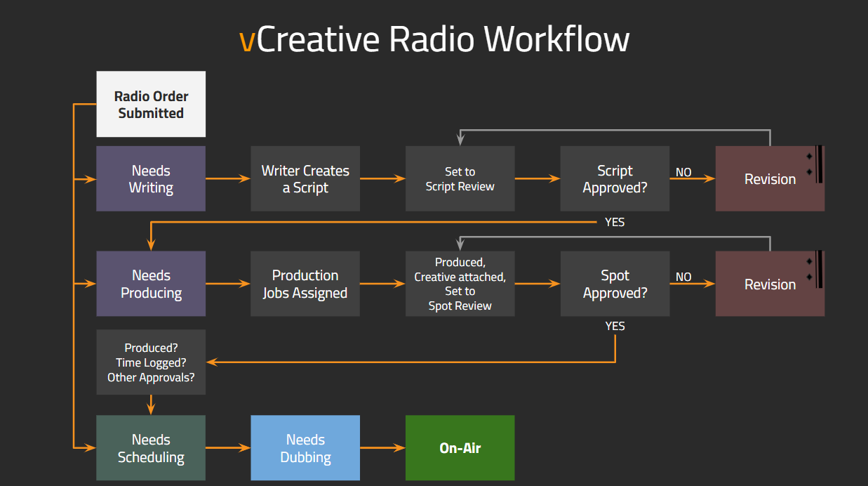Select the Needs Writing step
The height and width of the screenshot is (486, 868).
[x=151, y=178]
